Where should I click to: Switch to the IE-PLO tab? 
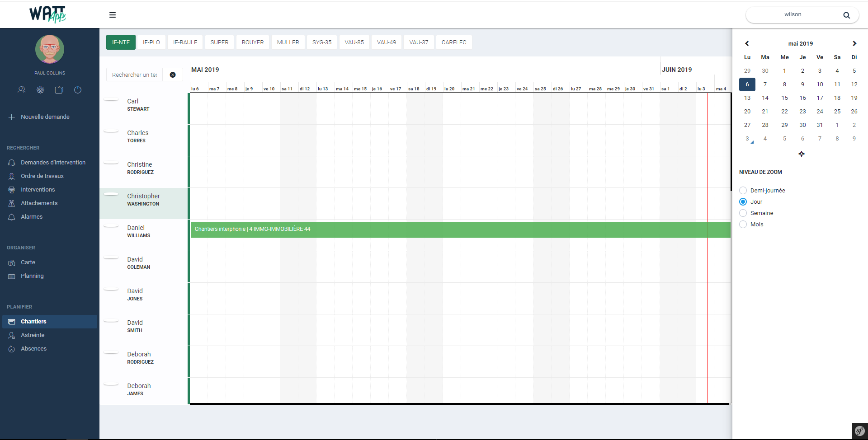[x=151, y=42]
